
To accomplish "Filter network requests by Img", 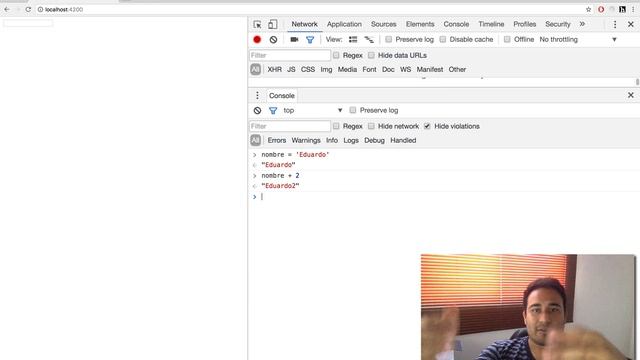I will 326,69.
